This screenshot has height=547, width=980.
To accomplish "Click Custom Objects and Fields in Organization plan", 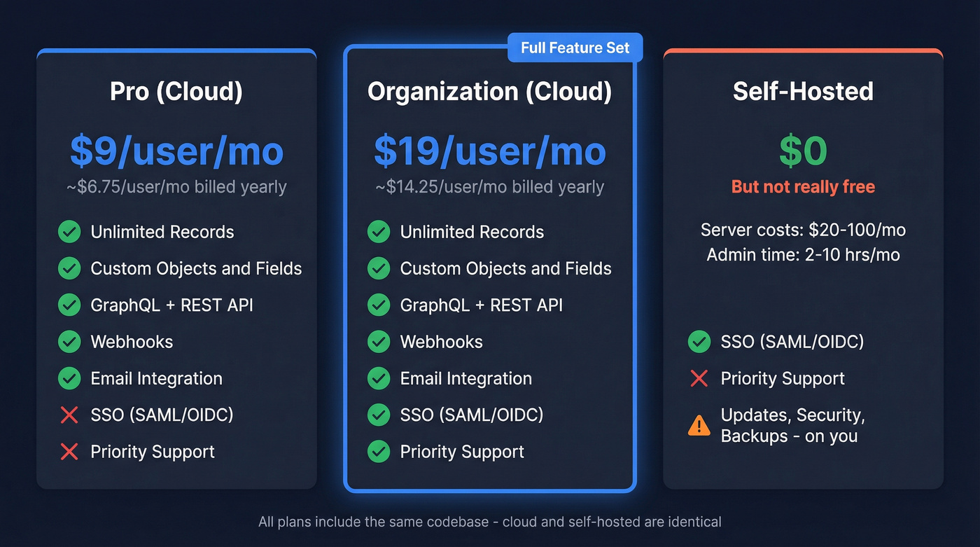I will (x=505, y=268).
